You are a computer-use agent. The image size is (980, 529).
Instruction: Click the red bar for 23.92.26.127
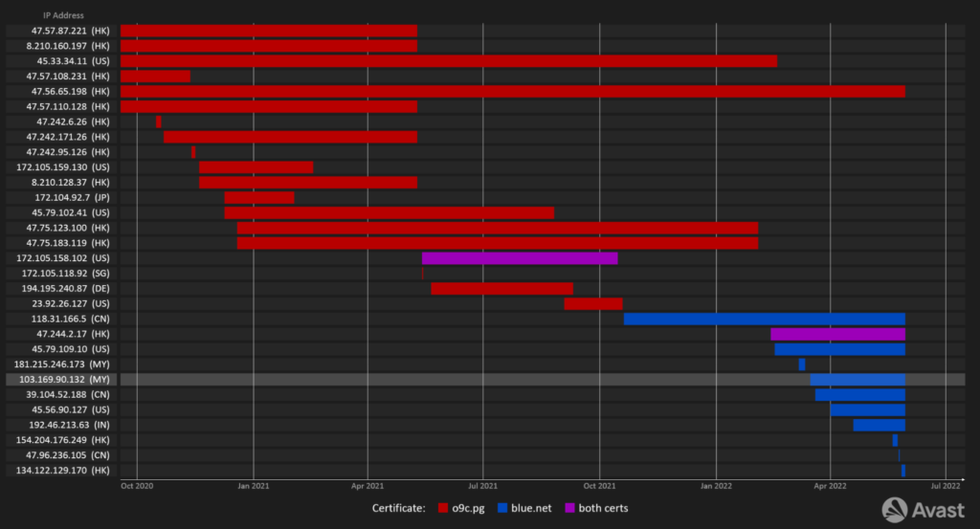click(593, 303)
